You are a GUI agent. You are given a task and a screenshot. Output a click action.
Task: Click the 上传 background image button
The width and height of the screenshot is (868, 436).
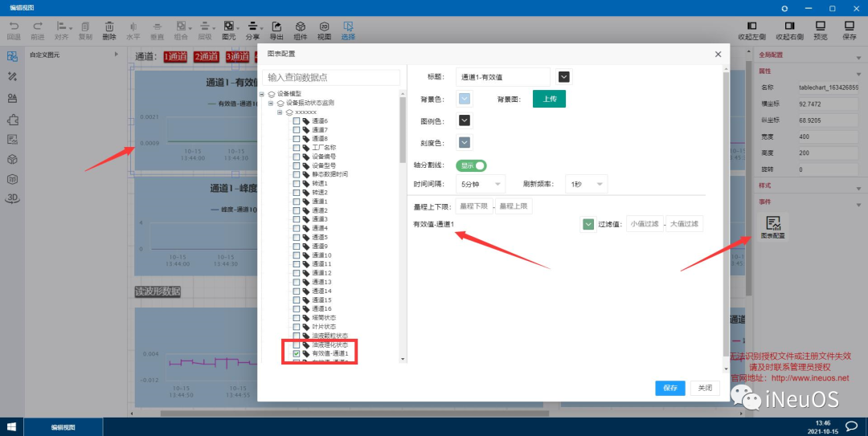[x=549, y=99]
